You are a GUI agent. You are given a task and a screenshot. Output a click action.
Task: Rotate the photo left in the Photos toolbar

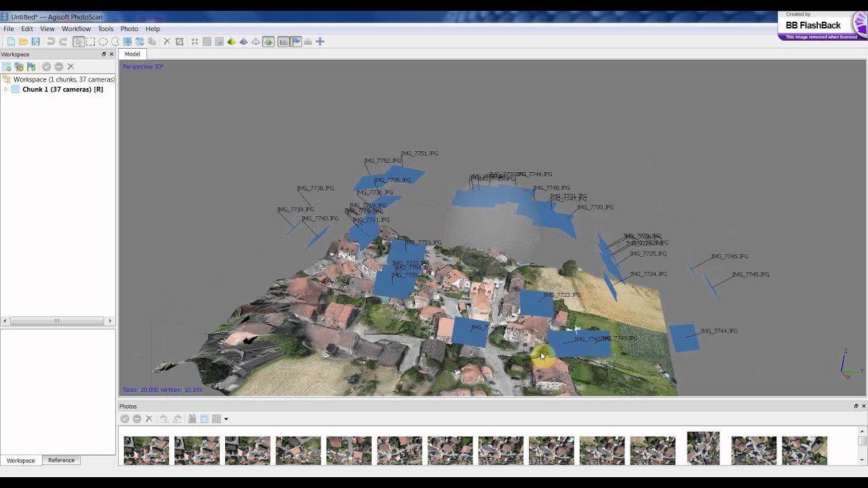click(164, 419)
